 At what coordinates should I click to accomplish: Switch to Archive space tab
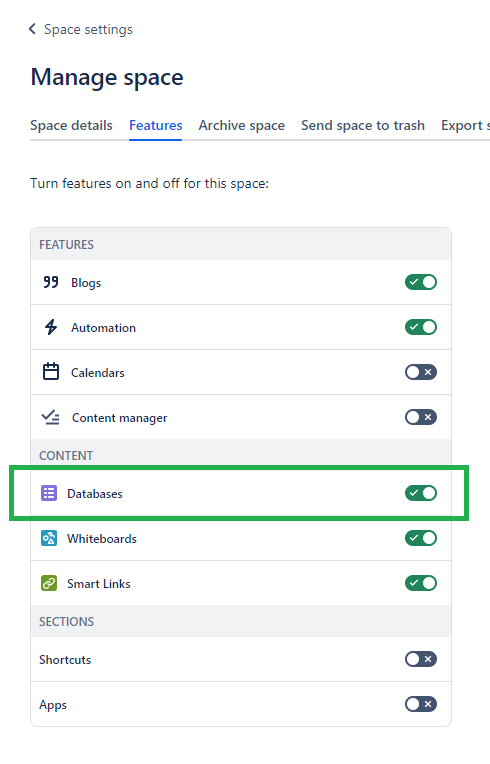point(242,125)
